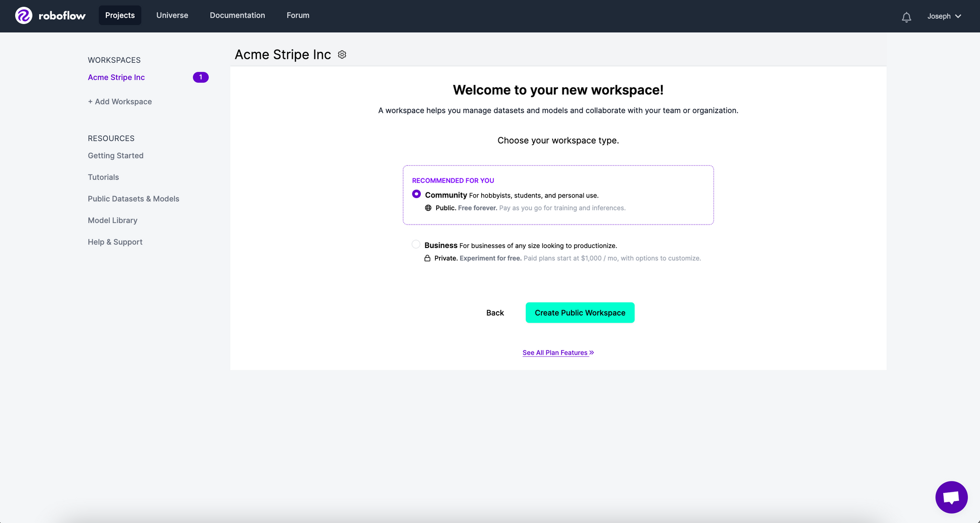This screenshot has height=523, width=980.
Task: Click Create Public Workspace
Action: [580, 312]
